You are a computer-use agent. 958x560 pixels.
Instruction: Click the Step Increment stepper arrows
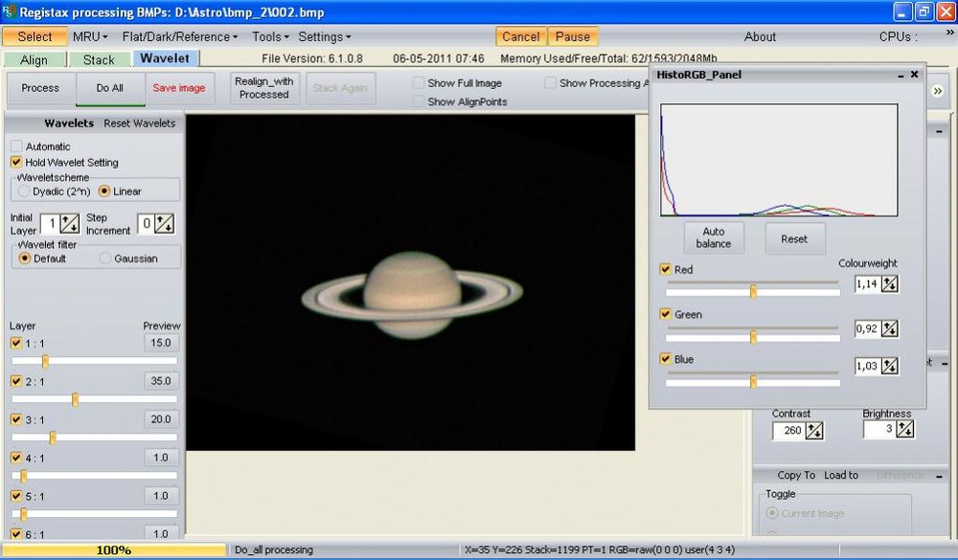(165, 224)
